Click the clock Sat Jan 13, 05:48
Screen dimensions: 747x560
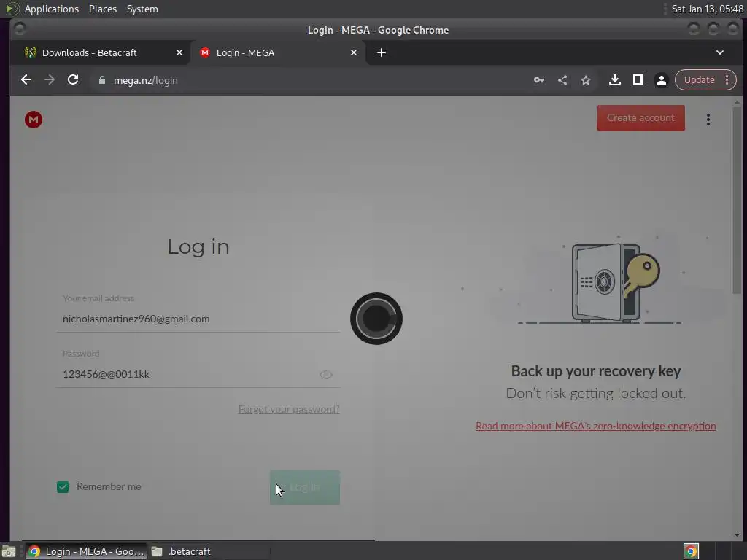(x=707, y=9)
